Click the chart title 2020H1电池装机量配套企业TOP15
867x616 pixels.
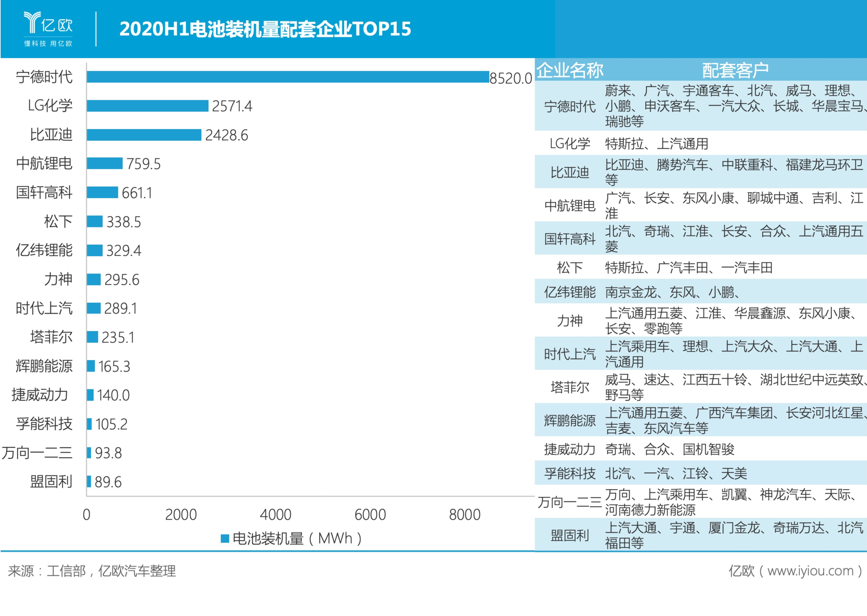click(x=265, y=29)
